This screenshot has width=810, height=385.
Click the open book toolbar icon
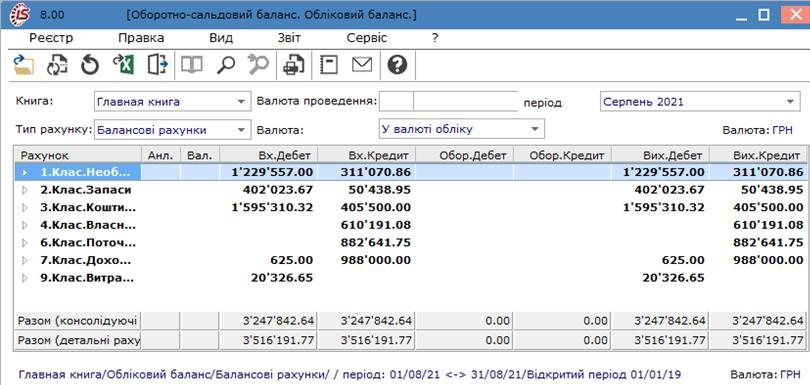pyautogui.click(x=192, y=65)
